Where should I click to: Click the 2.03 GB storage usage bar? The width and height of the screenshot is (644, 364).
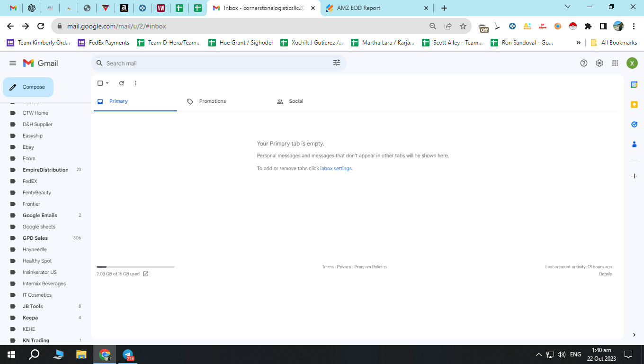135,267
